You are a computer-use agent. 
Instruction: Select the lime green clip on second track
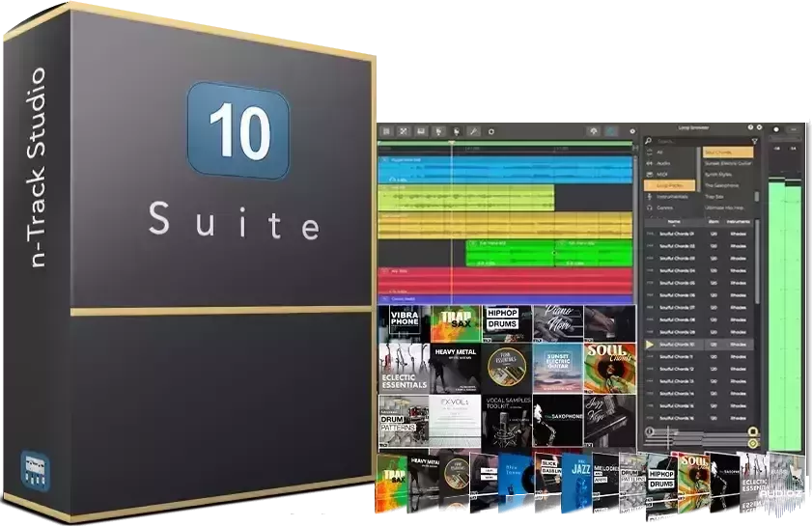point(466,198)
